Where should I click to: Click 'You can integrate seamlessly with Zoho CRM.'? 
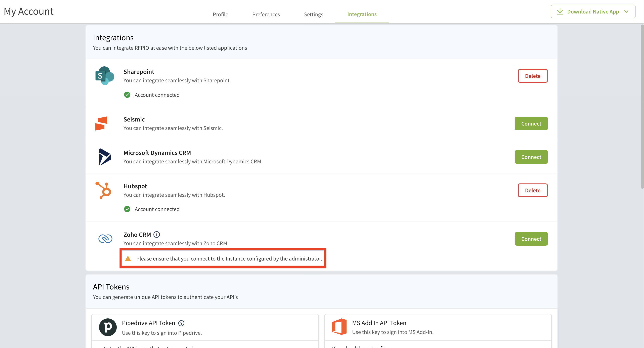coord(176,243)
